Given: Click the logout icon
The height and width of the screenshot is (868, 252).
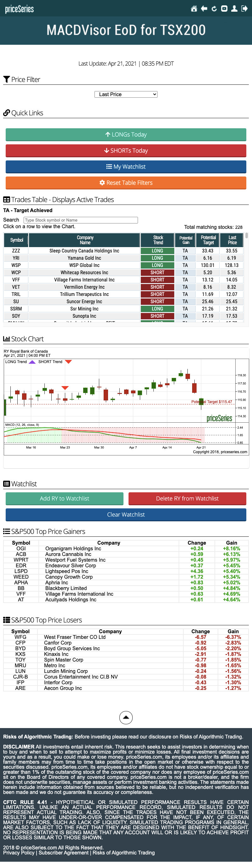Looking at the screenshot, I should [244, 9].
